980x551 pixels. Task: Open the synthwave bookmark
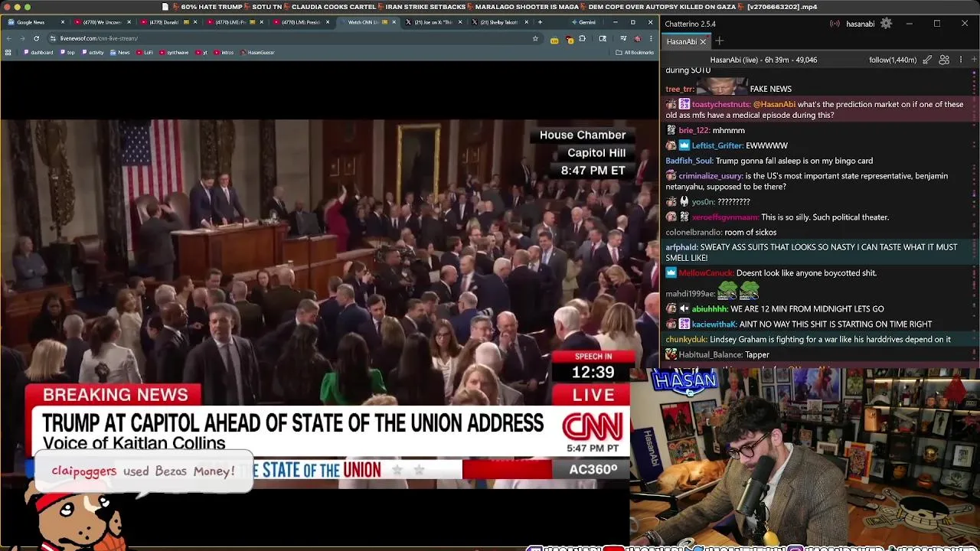pos(175,53)
